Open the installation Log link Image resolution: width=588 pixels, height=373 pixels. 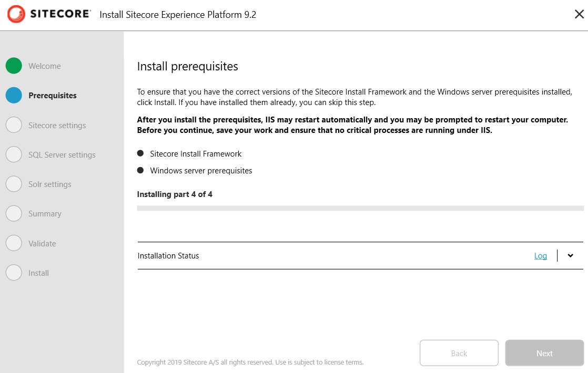[540, 256]
